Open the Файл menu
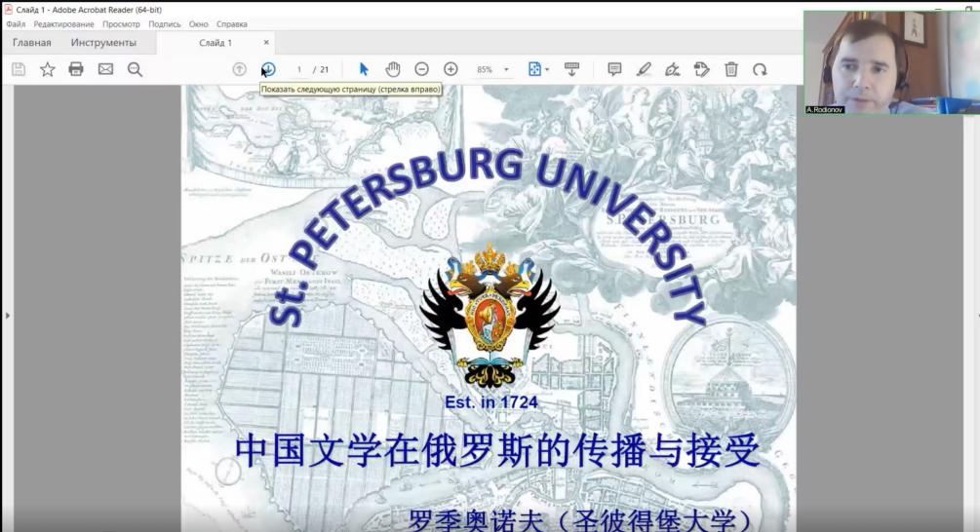Image resolution: width=980 pixels, height=532 pixels. [x=17, y=24]
